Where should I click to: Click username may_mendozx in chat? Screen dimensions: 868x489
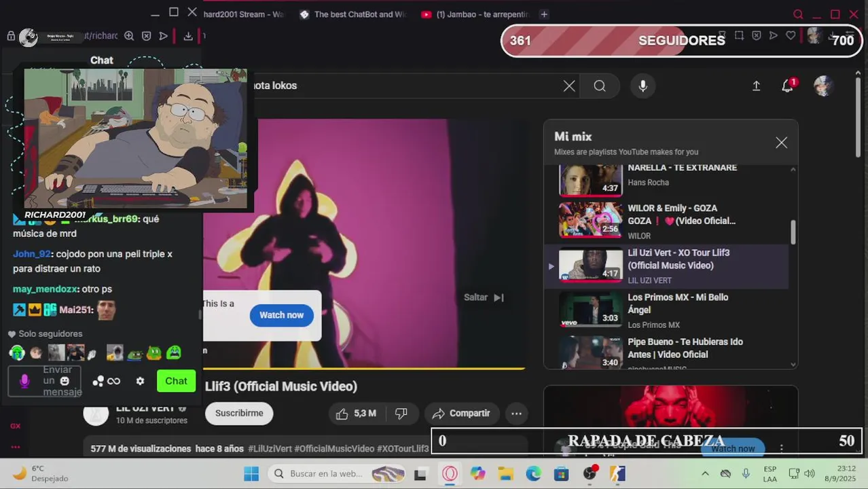pos(45,289)
